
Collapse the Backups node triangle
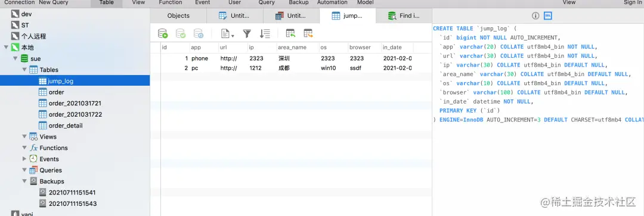coord(24,181)
